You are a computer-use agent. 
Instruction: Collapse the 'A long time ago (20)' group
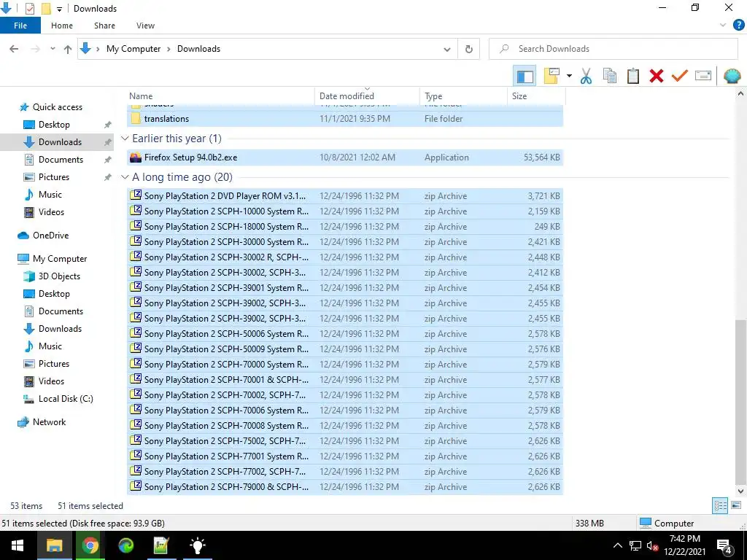tap(125, 177)
